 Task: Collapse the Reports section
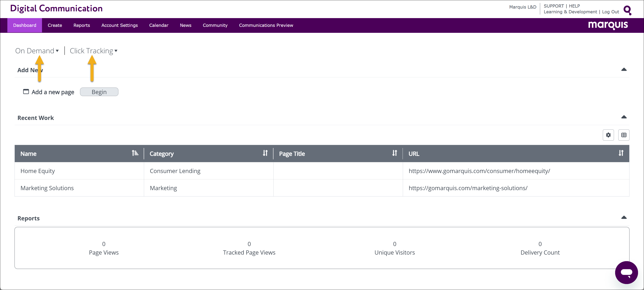624,217
